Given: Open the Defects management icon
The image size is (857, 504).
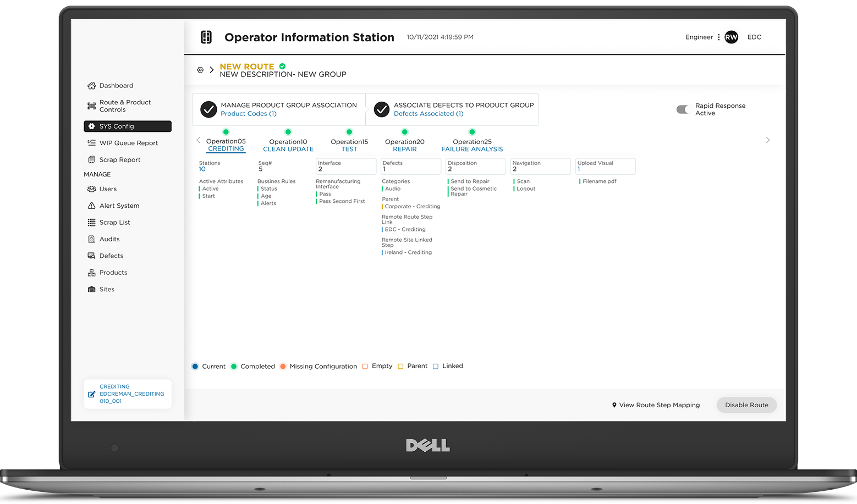Looking at the screenshot, I should tap(91, 256).
